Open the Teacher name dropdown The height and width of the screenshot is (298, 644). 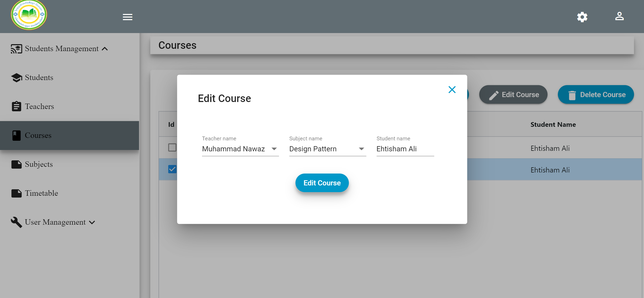coord(240,149)
